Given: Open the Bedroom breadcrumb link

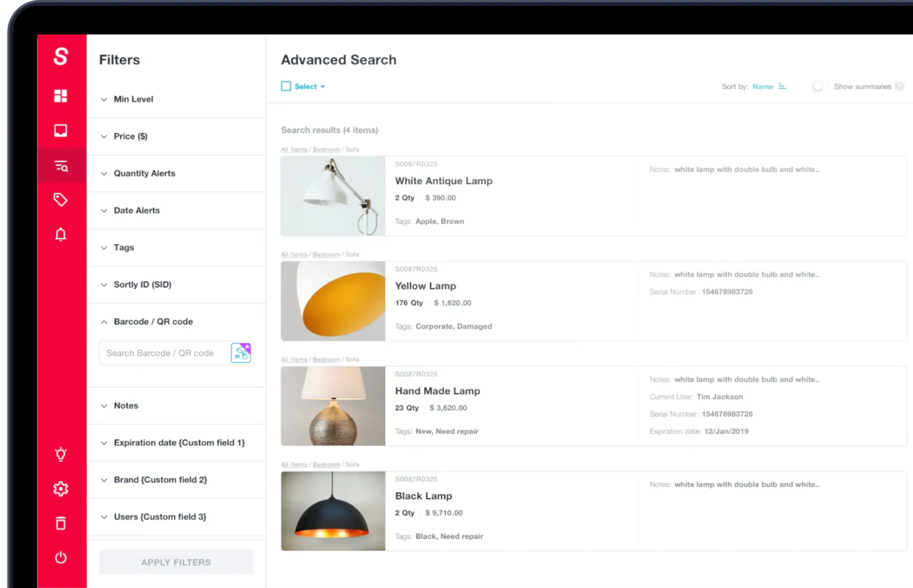Looking at the screenshot, I should click(x=326, y=149).
